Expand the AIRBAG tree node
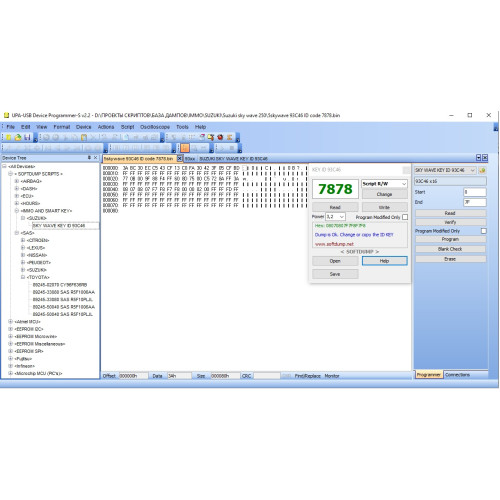Viewport: 500px width, 500px height. [x=17, y=181]
